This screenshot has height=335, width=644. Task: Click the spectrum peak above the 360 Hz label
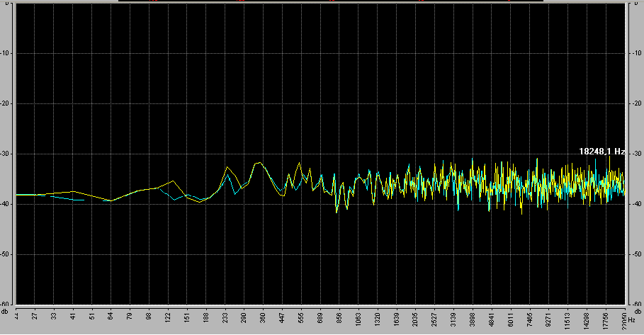tap(259, 163)
